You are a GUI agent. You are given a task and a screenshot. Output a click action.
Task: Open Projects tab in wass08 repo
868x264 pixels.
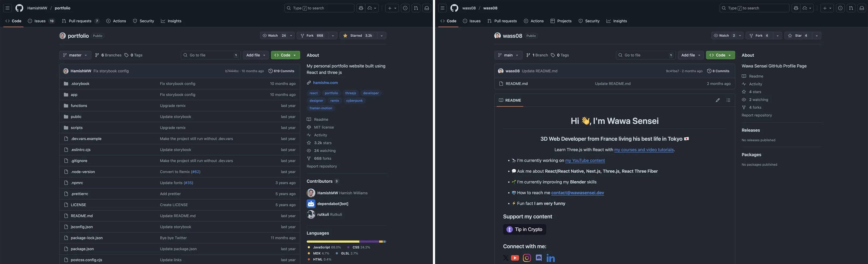coord(561,21)
